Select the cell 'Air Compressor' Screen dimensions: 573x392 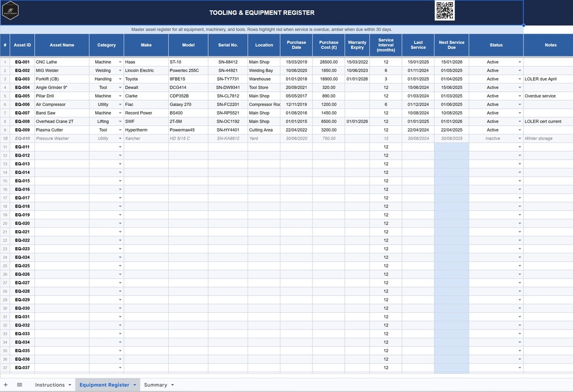[x=62, y=104]
